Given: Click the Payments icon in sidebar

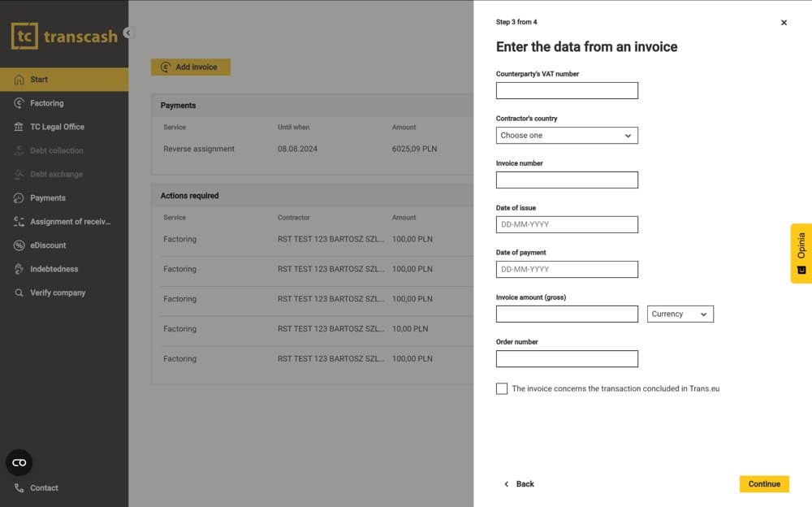Looking at the screenshot, I should click(19, 198).
